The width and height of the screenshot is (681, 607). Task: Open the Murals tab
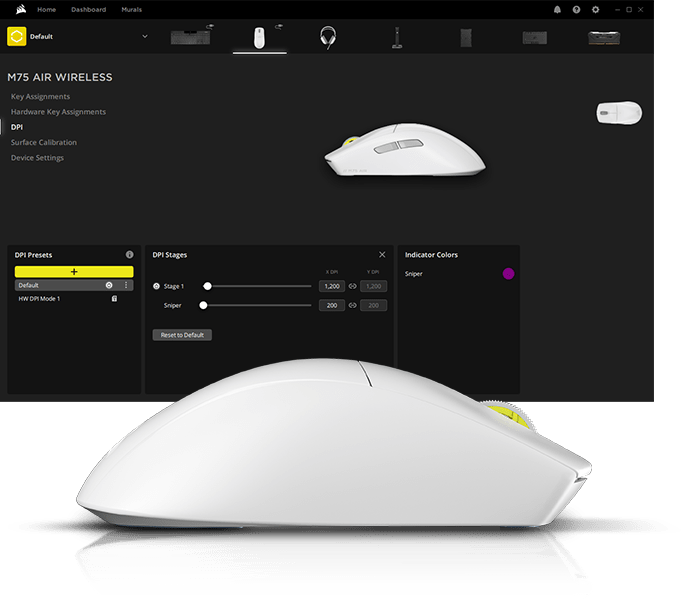[x=132, y=10]
